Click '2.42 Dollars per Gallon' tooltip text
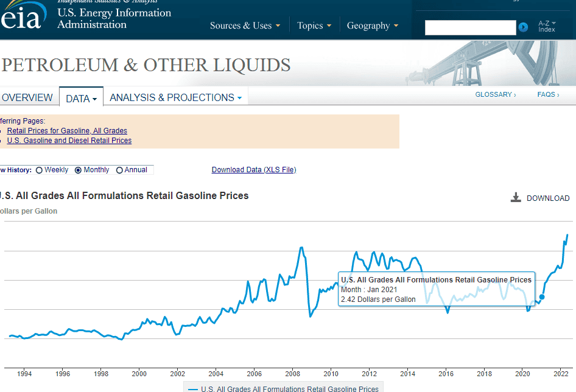The width and height of the screenshot is (576, 392). click(378, 299)
